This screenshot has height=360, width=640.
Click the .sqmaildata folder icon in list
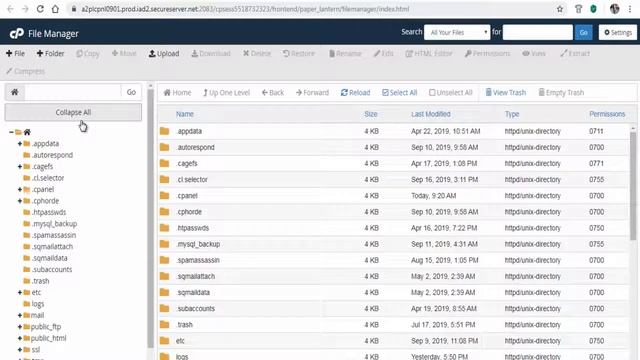164,292
